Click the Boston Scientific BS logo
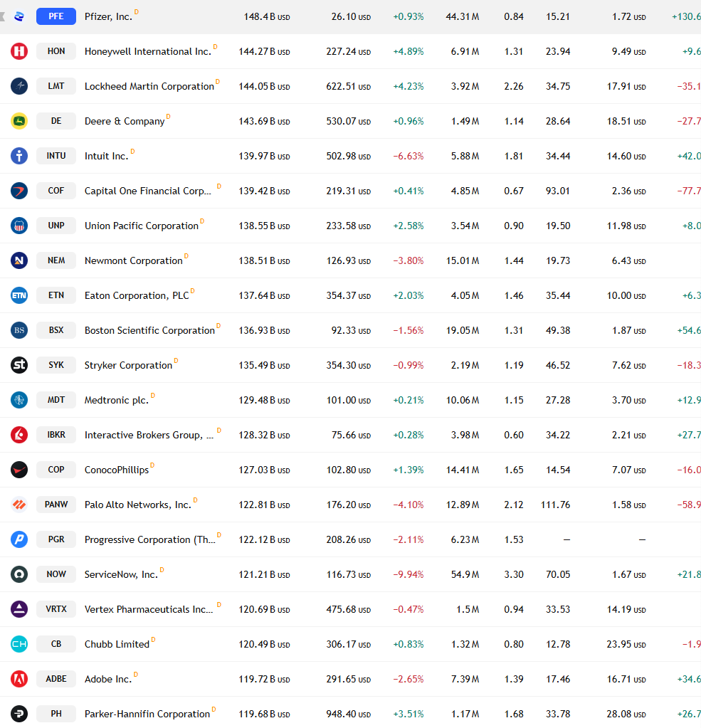This screenshot has height=728, width=701. point(19,330)
